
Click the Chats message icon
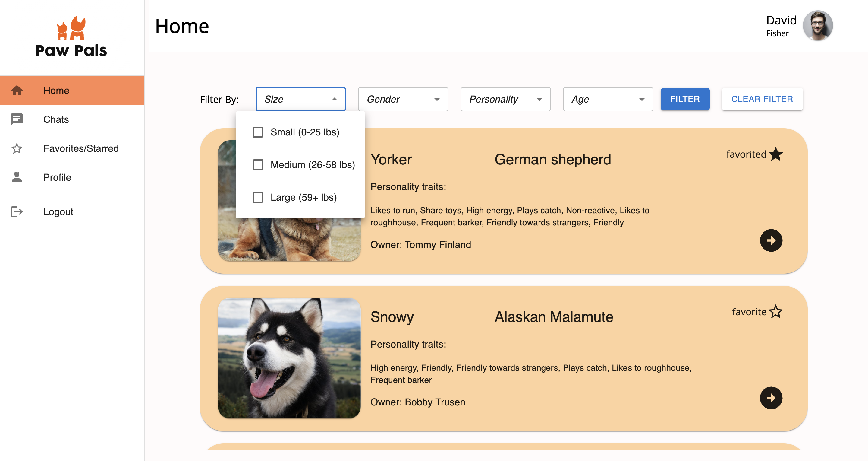pos(17,119)
